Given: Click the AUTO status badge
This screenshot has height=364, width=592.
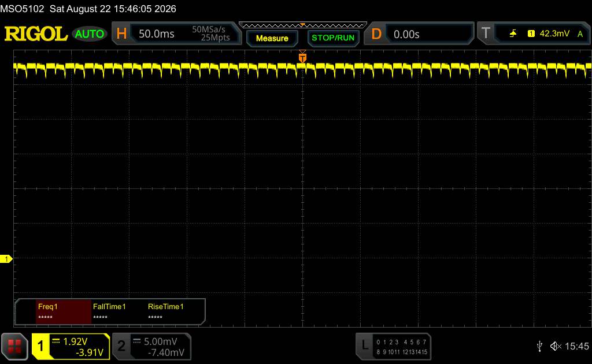Looking at the screenshot, I should tap(90, 34).
